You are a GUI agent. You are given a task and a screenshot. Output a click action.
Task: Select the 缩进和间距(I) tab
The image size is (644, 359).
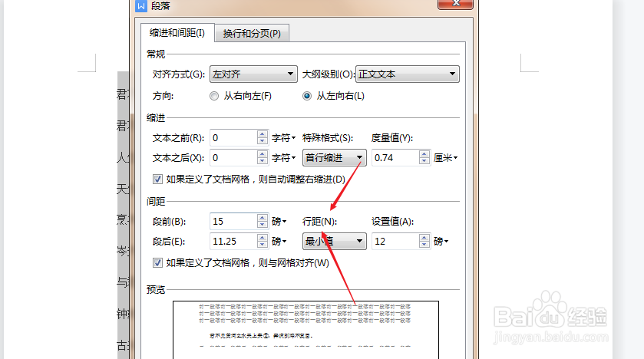tap(177, 33)
